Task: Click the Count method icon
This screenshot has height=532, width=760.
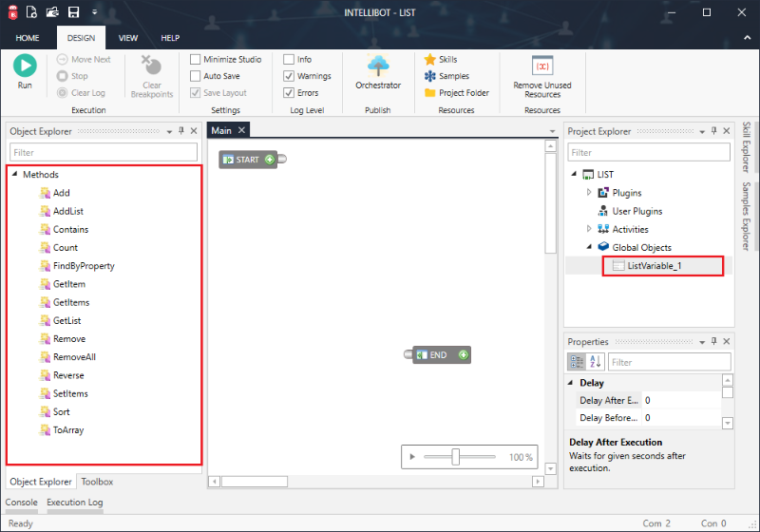Action: click(45, 248)
